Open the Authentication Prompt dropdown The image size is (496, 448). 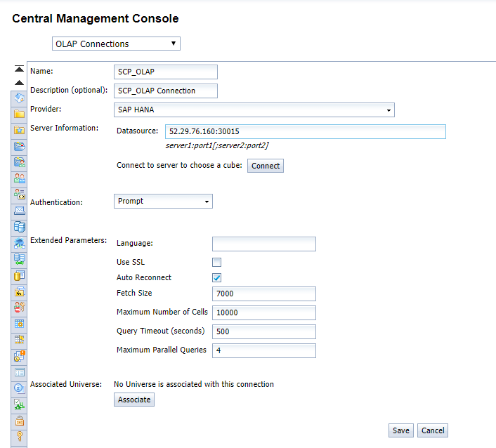pyautogui.click(x=163, y=202)
